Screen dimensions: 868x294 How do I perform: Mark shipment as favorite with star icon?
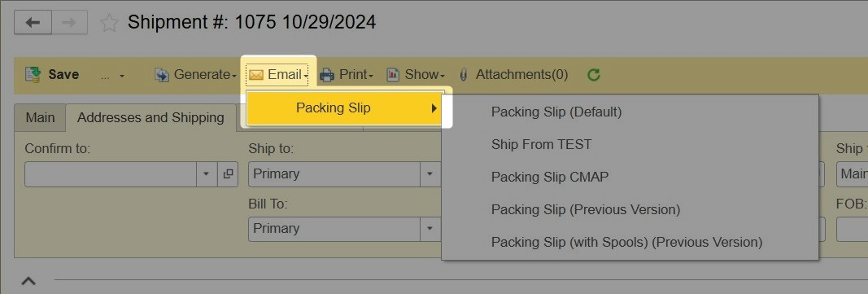[x=109, y=23]
